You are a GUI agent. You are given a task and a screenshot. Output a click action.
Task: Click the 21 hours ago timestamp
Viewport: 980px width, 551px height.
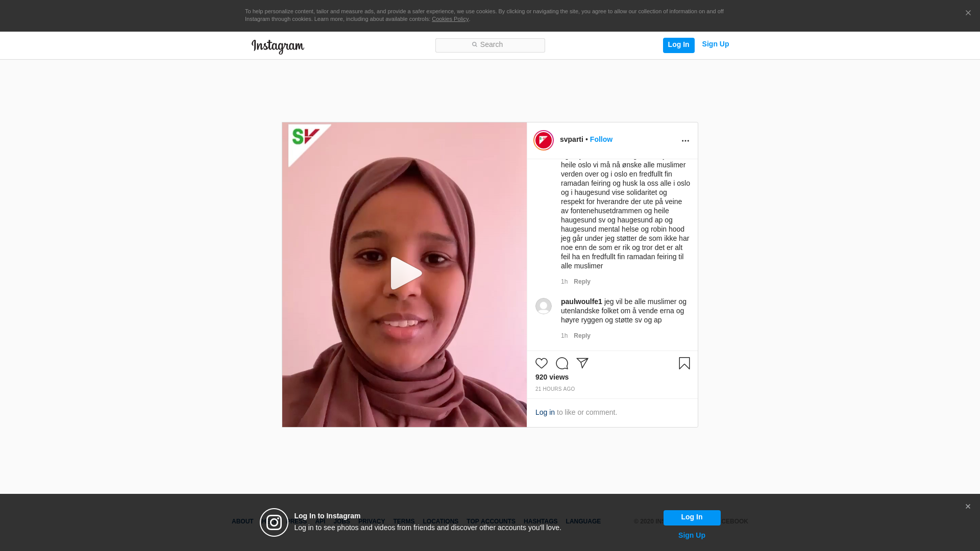coord(555,389)
